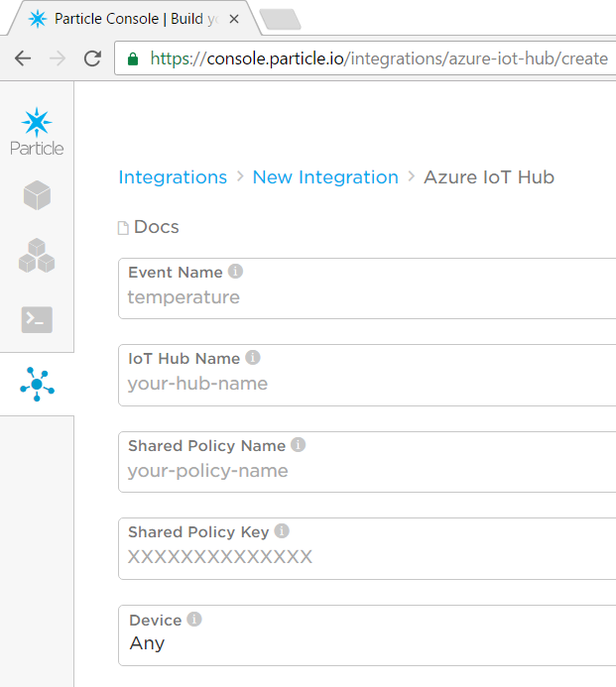Go to Integrations breadcrumb link

pyautogui.click(x=173, y=177)
